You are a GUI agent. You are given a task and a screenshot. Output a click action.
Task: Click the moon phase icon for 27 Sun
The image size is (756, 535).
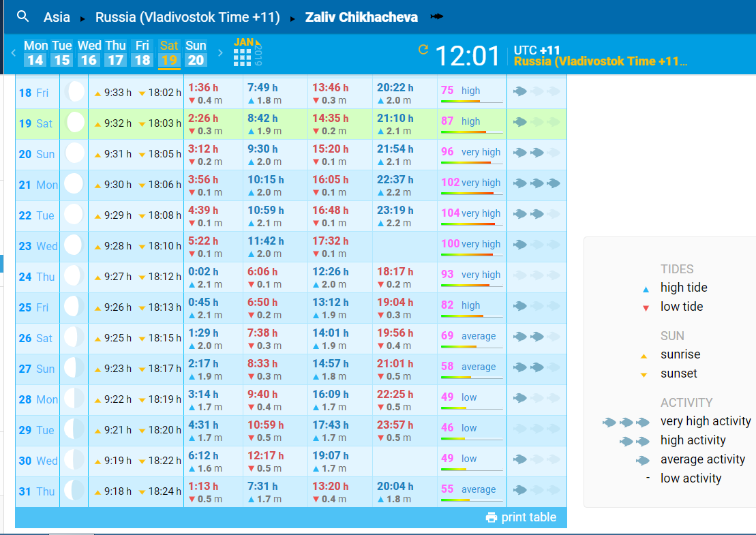[74, 369]
